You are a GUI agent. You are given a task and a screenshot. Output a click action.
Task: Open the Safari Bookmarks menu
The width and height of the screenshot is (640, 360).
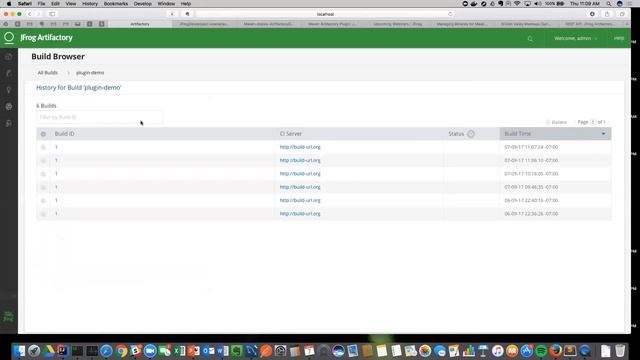click(x=116, y=4)
